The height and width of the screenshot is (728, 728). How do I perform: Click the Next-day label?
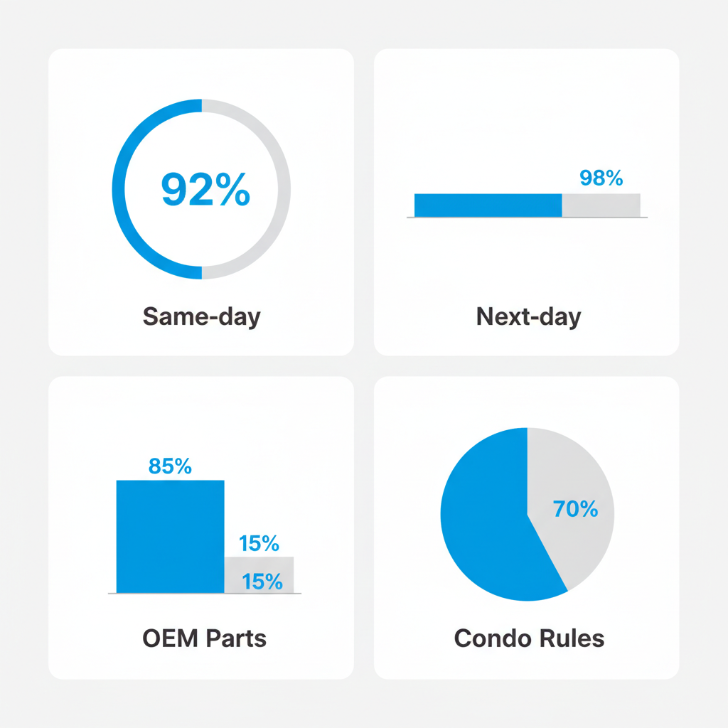528,316
